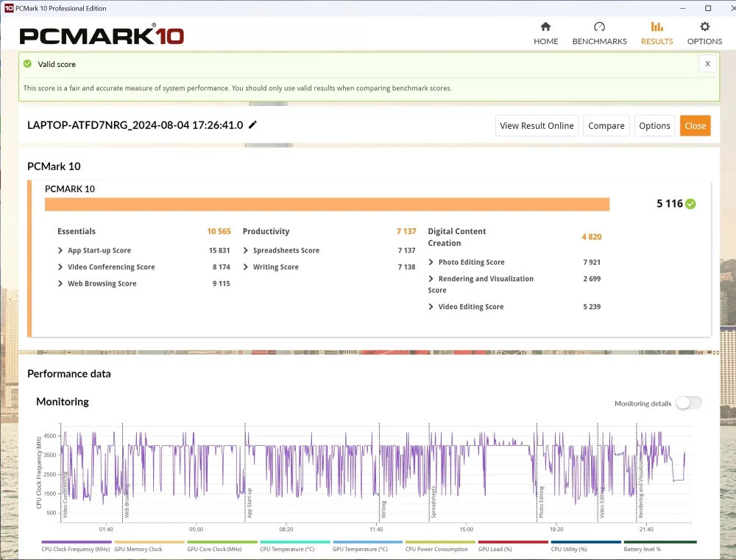Click green check next to 5 116 score

pyautogui.click(x=690, y=204)
